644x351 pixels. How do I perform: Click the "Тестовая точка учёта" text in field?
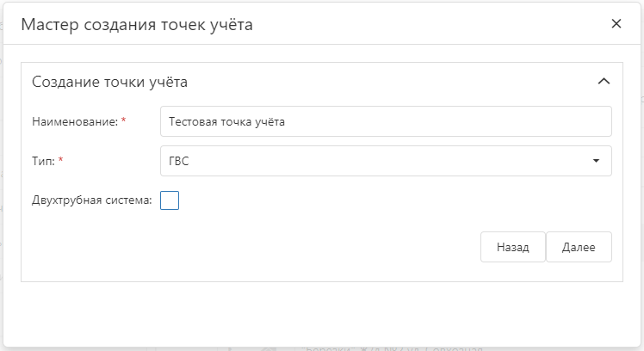click(226, 122)
